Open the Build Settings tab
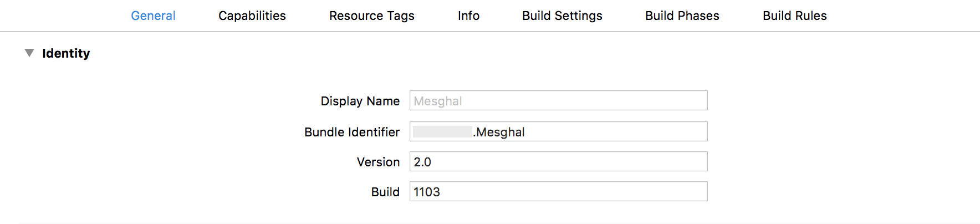Image resolution: width=980 pixels, height=224 pixels. [562, 16]
